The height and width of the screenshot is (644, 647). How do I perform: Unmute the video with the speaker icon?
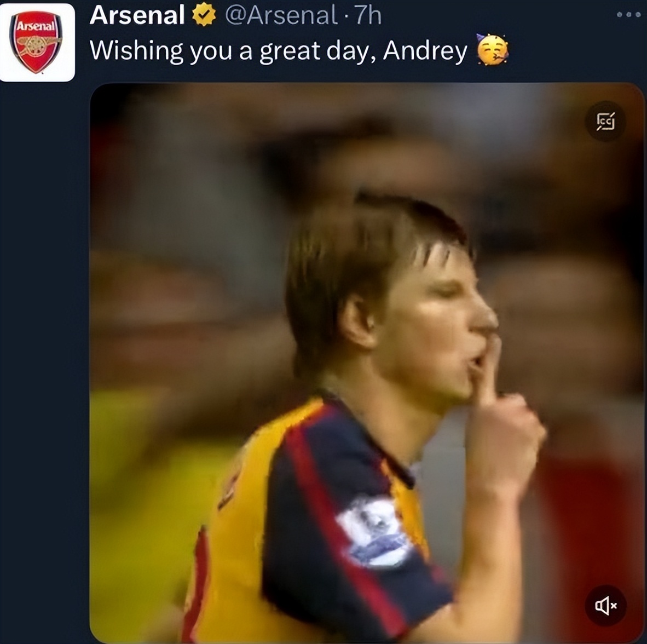pyautogui.click(x=605, y=605)
